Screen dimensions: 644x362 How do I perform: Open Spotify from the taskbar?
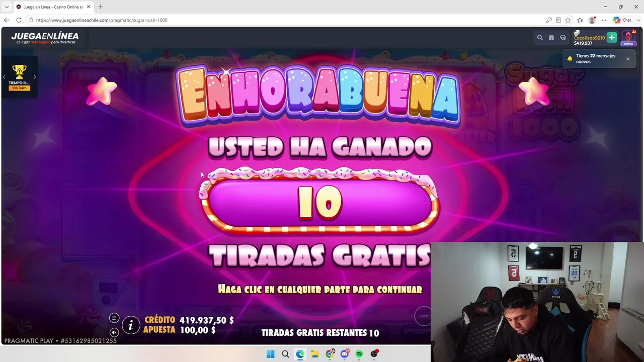pyautogui.click(x=359, y=354)
